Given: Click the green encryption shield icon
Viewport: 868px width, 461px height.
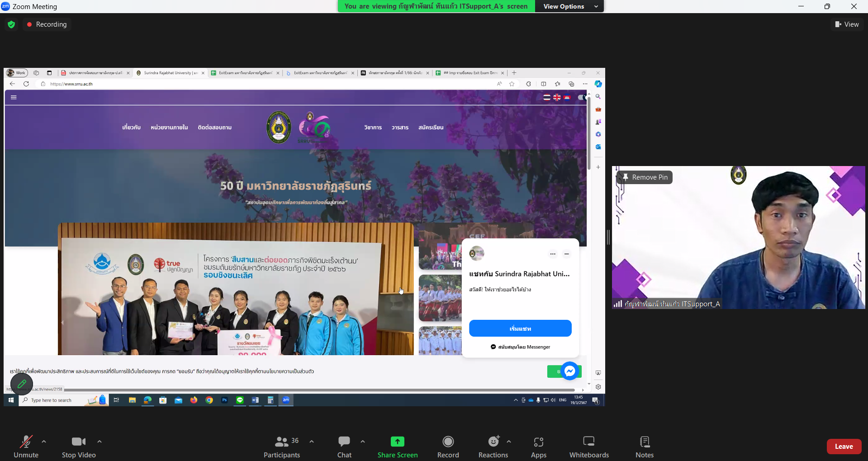Looking at the screenshot, I should pyautogui.click(x=12, y=24).
